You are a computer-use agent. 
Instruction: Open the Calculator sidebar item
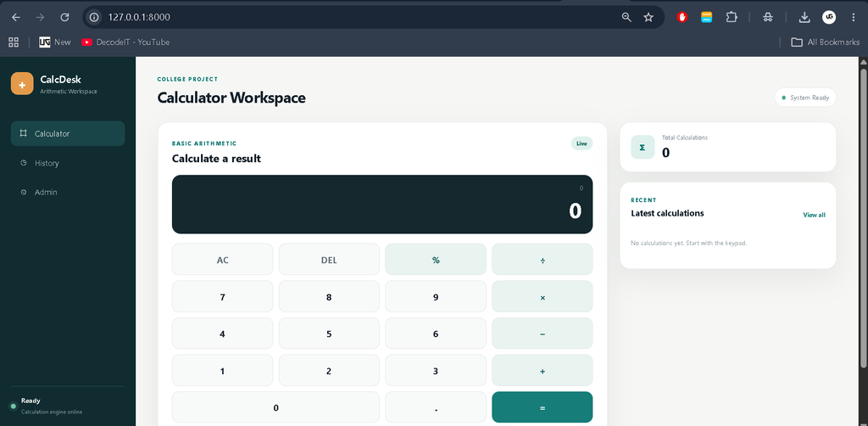68,133
